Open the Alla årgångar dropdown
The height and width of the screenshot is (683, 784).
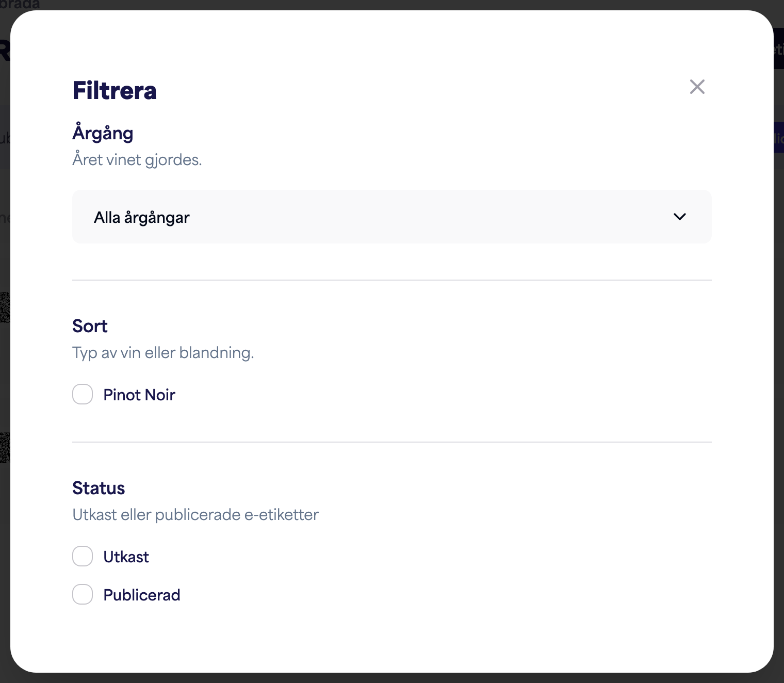coord(392,217)
